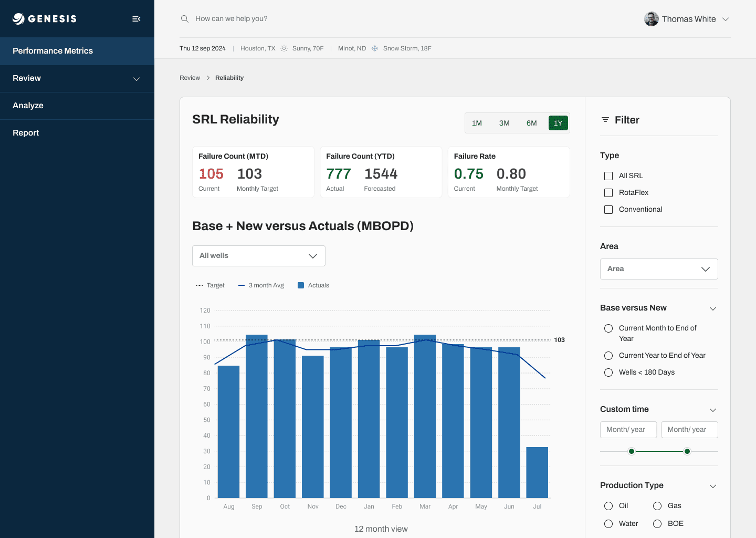Check the RotaFlex checkbox
Image resolution: width=756 pixels, height=538 pixels.
coord(608,193)
